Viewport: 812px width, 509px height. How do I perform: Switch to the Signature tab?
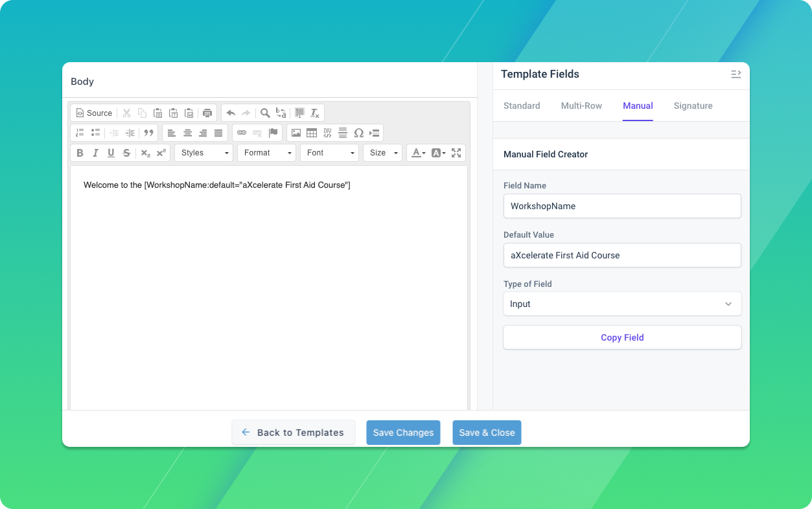click(693, 106)
